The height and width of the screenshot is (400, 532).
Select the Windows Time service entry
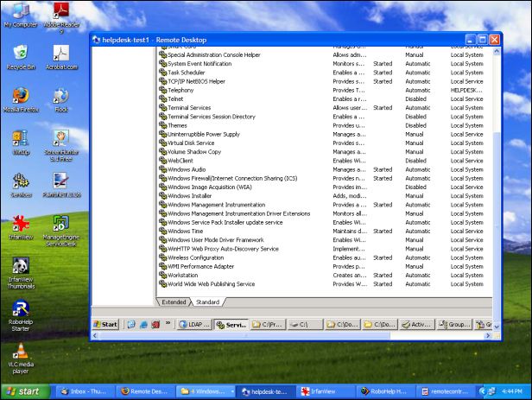click(x=186, y=231)
